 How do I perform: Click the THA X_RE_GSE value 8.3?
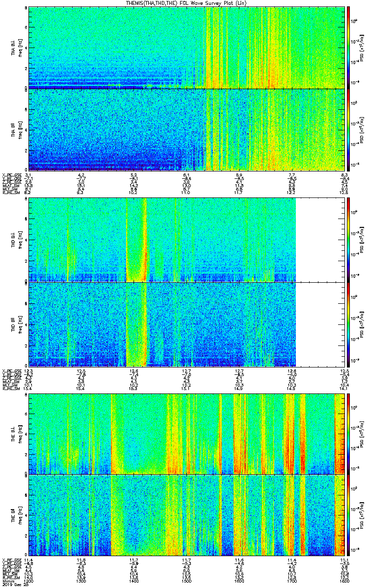pos(345,175)
